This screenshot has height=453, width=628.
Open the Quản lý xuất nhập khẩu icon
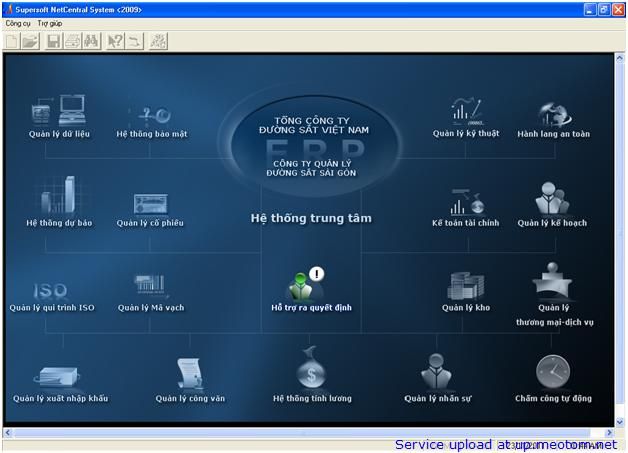click(59, 377)
